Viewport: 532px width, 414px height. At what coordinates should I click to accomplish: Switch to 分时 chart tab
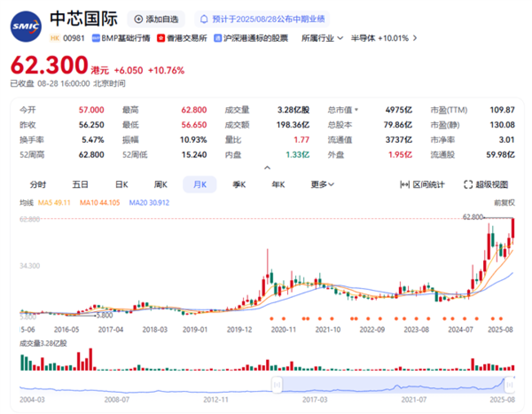click(x=38, y=185)
